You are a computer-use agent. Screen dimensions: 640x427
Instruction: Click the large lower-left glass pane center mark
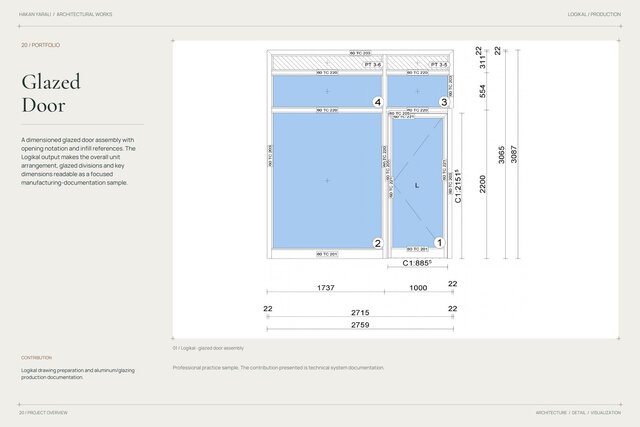327,180
